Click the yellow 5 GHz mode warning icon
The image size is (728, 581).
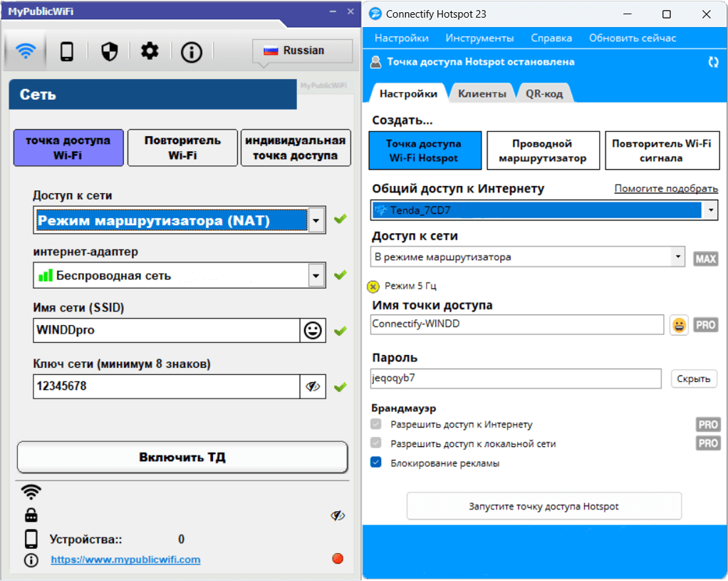click(373, 287)
